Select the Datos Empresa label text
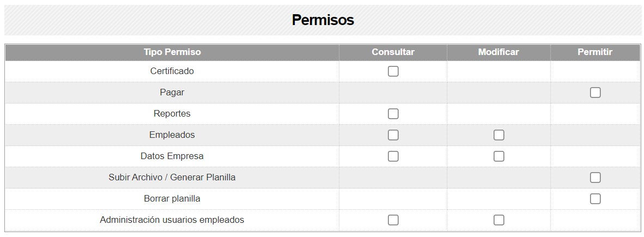The height and width of the screenshot is (237, 644). pos(172,156)
